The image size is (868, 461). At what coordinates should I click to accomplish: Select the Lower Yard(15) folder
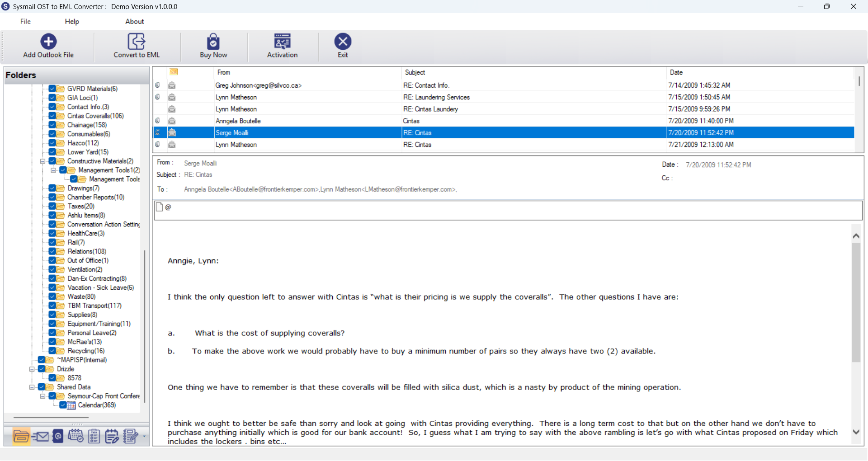tap(88, 152)
